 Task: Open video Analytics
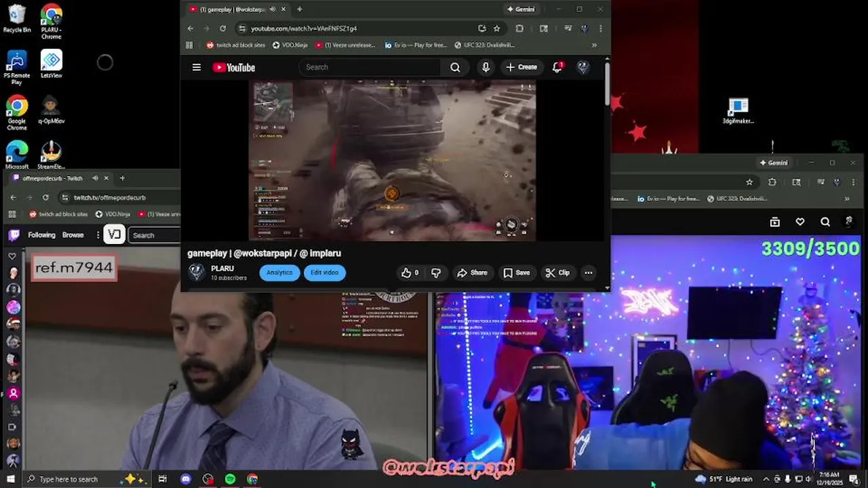tap(279, 272)
